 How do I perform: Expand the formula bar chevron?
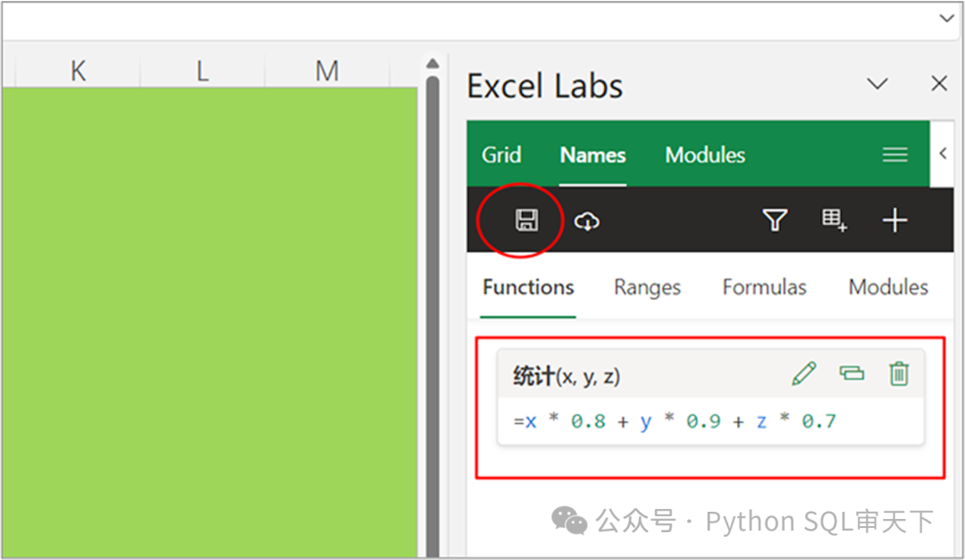click(x=946, y=19)
